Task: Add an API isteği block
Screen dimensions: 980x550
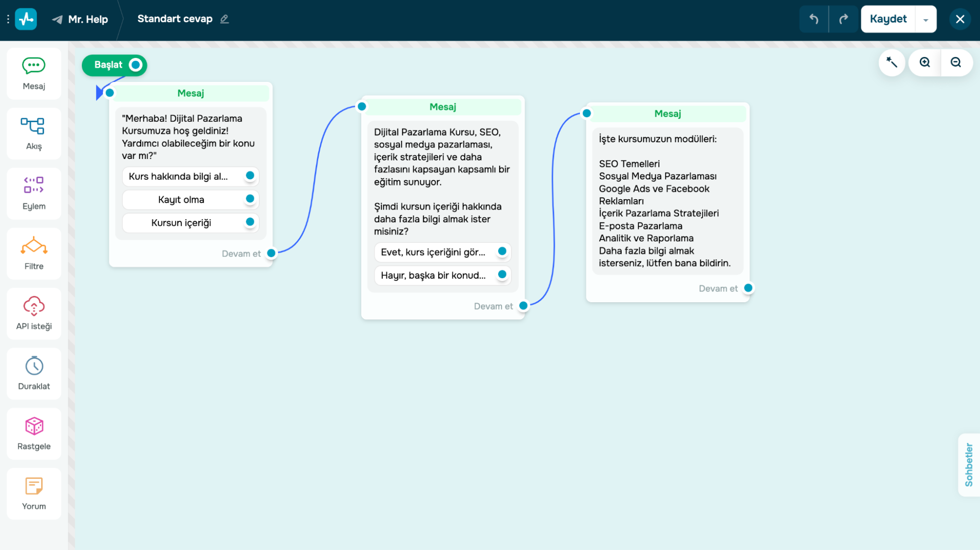Action: [34, 314]
